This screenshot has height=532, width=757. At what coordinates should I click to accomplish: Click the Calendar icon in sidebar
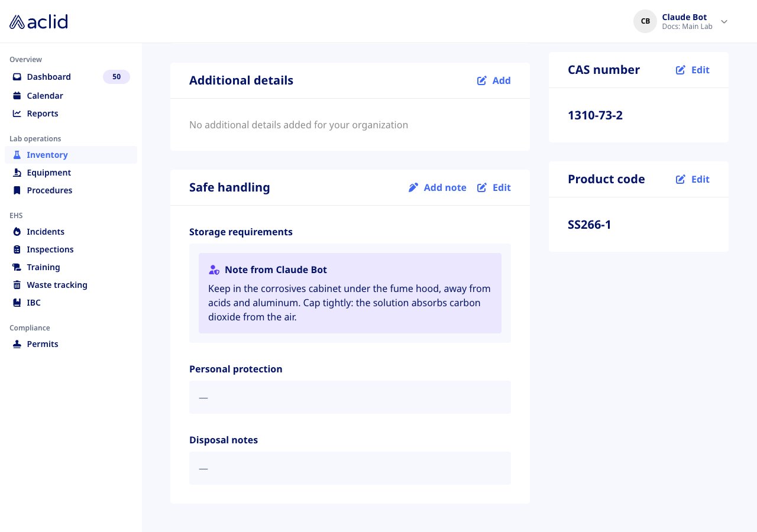click(x=17, y=96)
